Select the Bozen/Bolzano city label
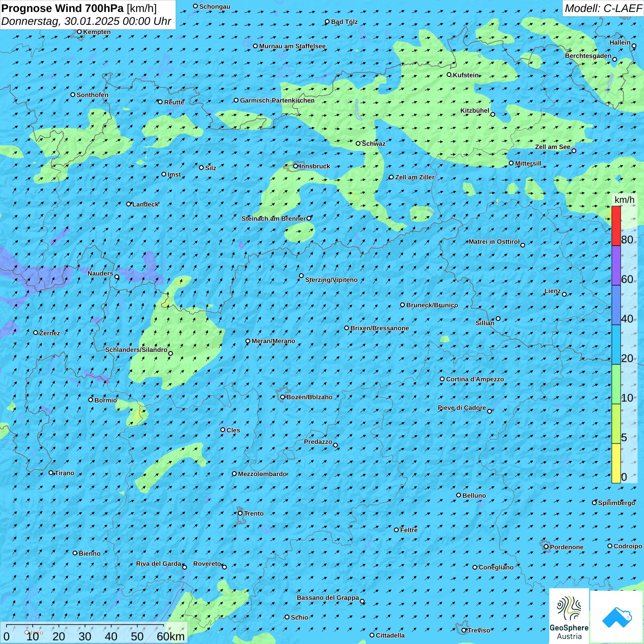644x644 pixels. (x=309, y=397)
